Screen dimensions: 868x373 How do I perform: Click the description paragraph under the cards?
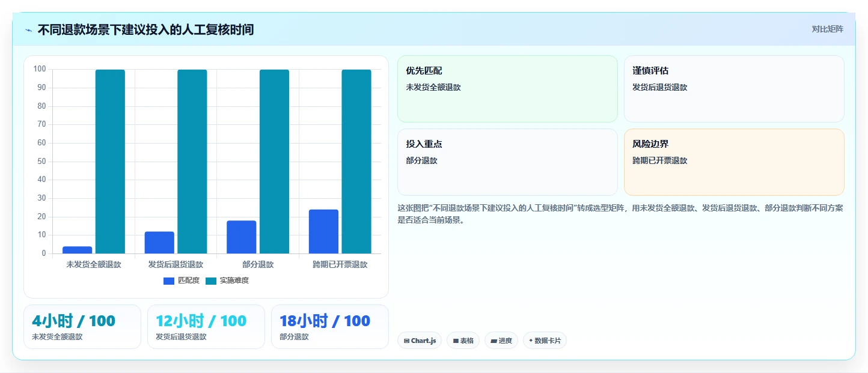pyautogui.click(x=620, y=214)
